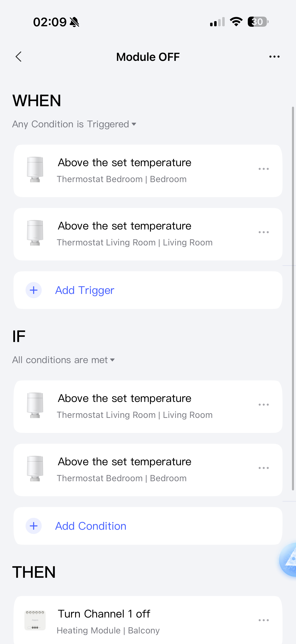This screenshot has width=296, height=644.
Task: Click the Add Condition link
Action: (91, 526)
